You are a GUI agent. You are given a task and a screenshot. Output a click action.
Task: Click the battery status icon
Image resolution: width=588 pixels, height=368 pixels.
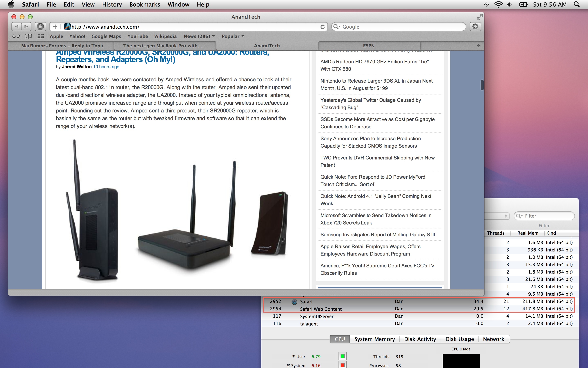tap(523, 4)
